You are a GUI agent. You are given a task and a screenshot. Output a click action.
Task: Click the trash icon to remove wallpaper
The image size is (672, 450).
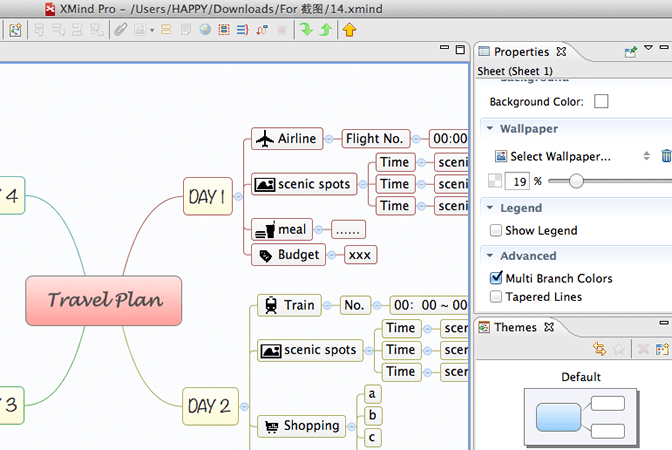pos(666,156)
